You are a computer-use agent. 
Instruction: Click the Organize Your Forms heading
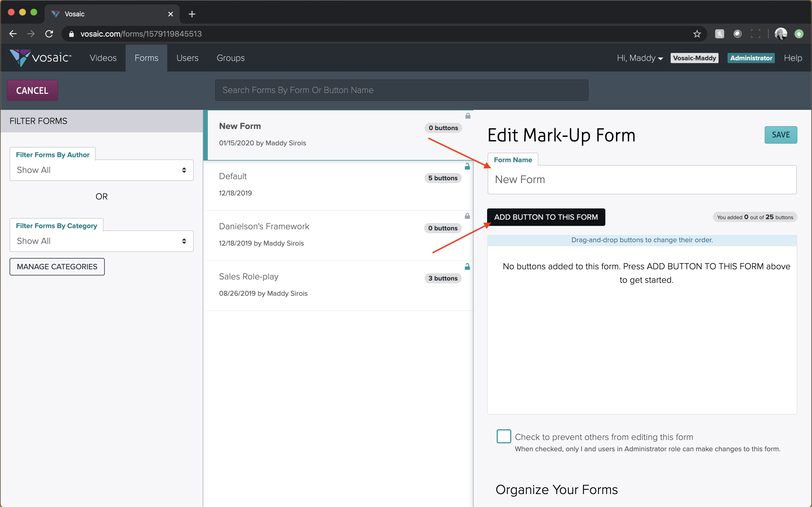click(x=556, y=490)
